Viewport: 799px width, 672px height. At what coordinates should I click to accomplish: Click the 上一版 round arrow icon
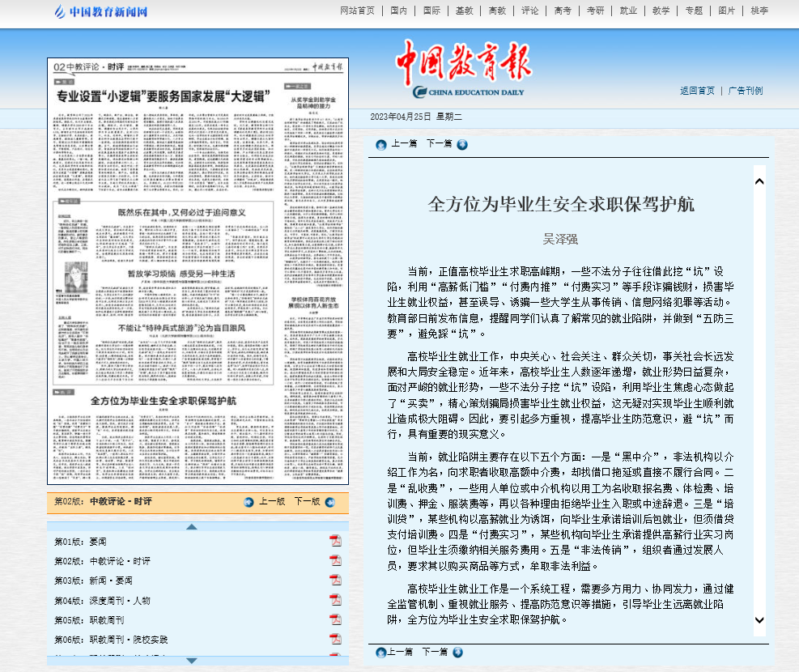(x=249, y=502)
